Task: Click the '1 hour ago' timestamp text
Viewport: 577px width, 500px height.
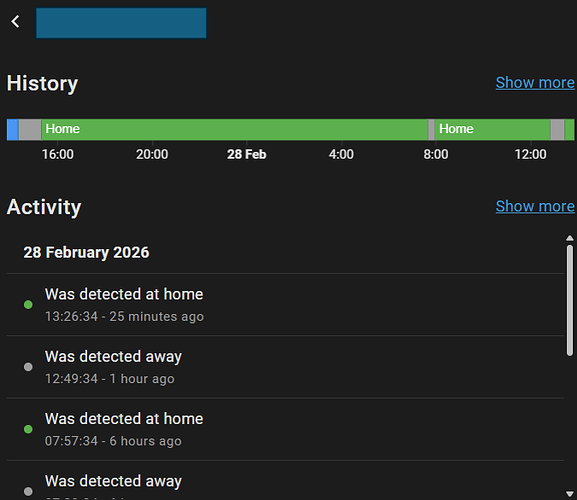Action: 142,379
